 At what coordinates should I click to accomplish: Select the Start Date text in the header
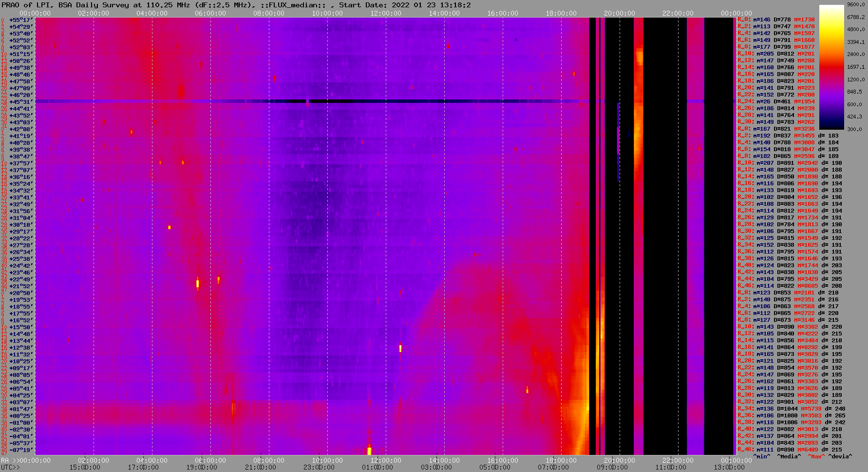coord(405,5)
